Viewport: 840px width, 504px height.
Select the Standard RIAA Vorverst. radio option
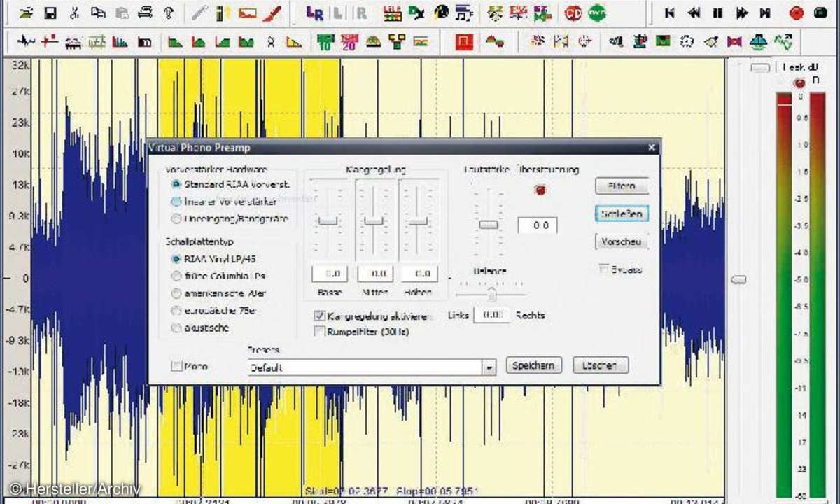tap(176, 185)
